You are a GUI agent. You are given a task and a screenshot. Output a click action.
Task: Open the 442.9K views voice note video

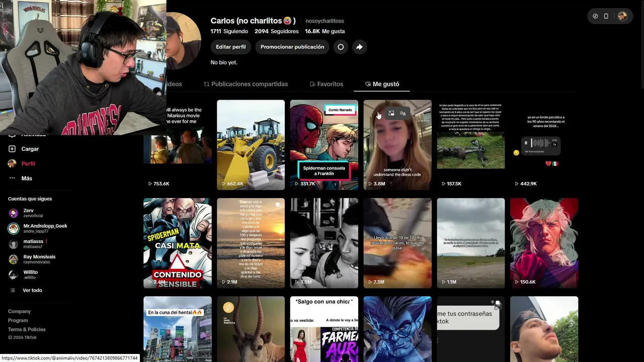pos(544,145)
